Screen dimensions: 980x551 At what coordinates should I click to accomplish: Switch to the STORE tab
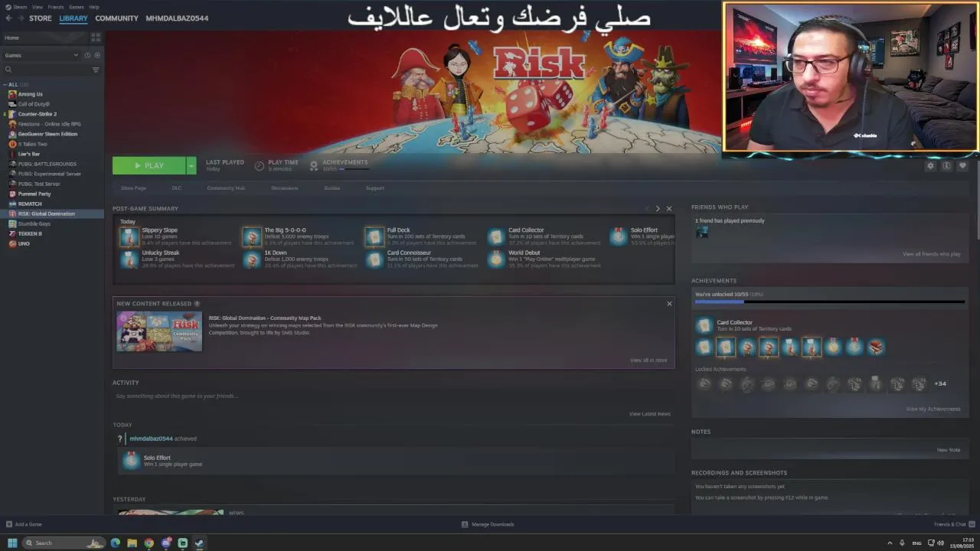point(41,18)
